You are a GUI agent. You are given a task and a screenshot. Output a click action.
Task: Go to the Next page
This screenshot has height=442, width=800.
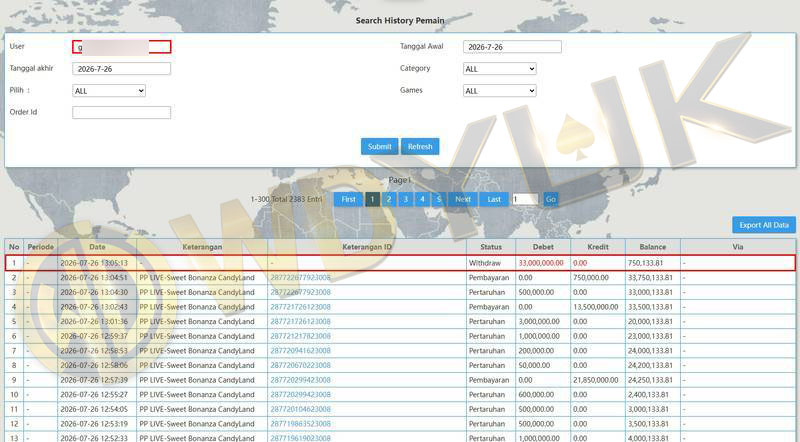463,199
